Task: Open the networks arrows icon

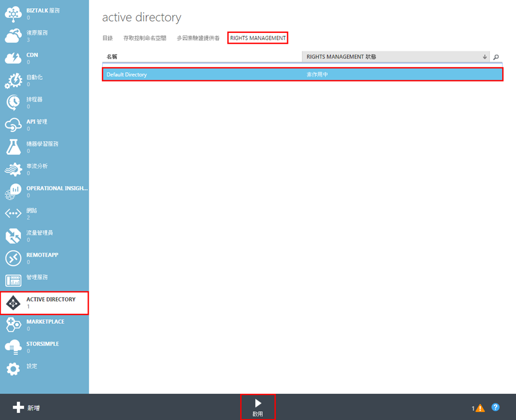Action: click(x=13, y=213)
